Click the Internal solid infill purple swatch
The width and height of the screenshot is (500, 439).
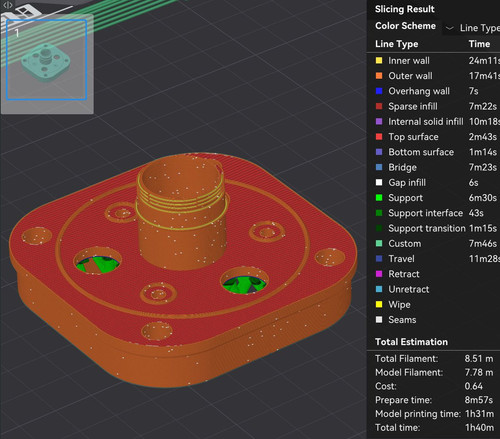[379, 121]
